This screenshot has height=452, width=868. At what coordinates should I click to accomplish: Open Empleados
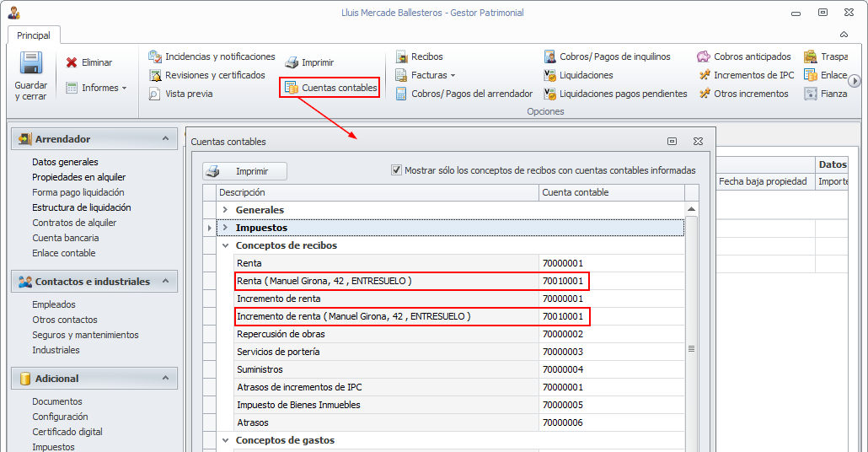[54, 304]
